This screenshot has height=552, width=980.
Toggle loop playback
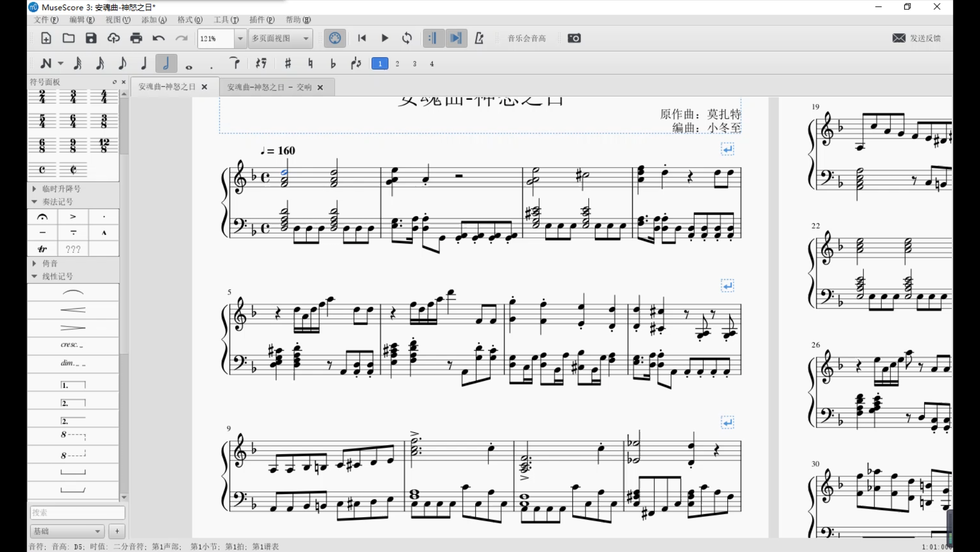coord(407,38)
